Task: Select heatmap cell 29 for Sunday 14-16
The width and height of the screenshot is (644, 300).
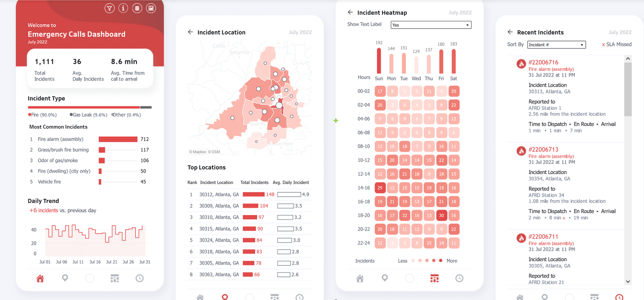Action: (x=380, y=188)
